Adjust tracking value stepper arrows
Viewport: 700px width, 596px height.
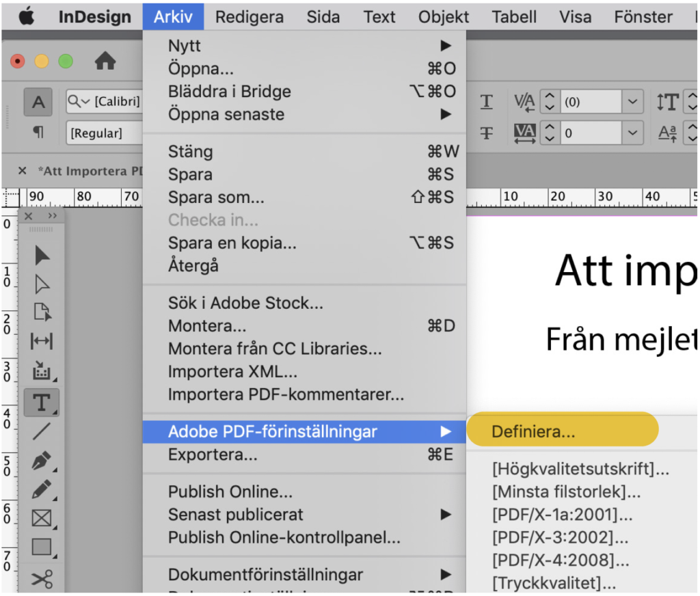550,133
